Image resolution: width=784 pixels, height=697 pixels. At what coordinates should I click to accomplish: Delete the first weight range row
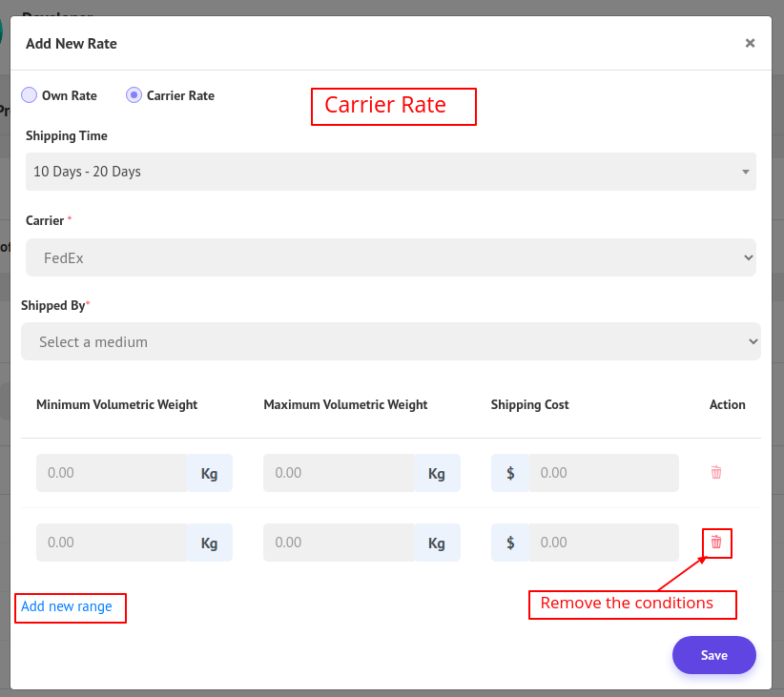coord(716,472)
